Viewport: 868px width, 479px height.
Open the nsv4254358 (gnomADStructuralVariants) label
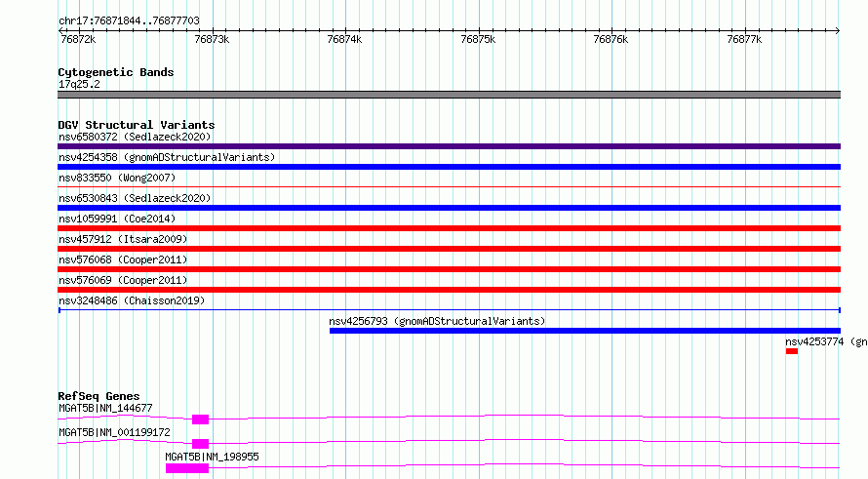click(x=167, y=157)
